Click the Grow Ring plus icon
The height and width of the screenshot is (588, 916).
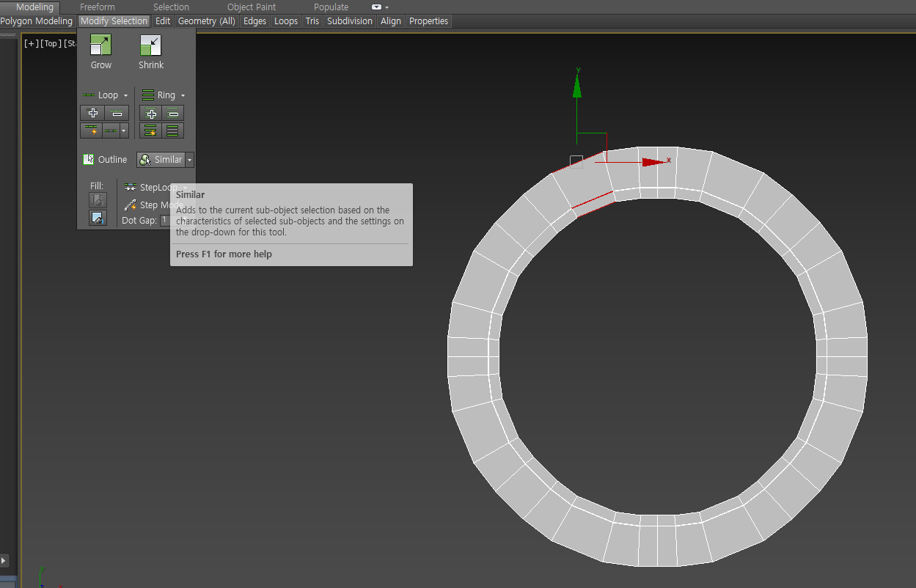151,113
